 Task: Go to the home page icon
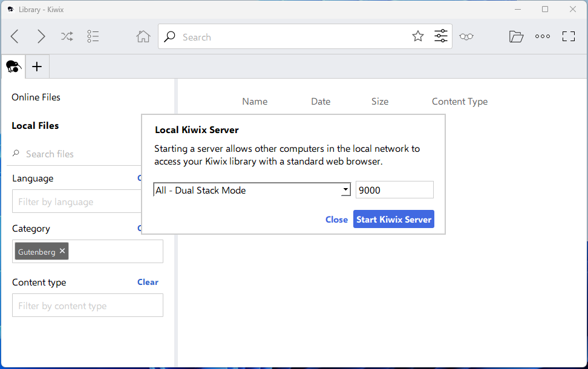pos(143,36)
